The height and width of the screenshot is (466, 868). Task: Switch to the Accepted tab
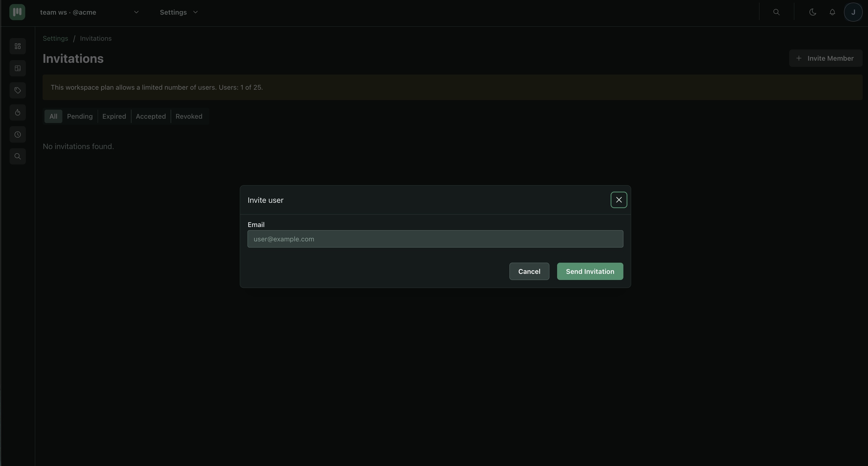click(x=151, y=116)
